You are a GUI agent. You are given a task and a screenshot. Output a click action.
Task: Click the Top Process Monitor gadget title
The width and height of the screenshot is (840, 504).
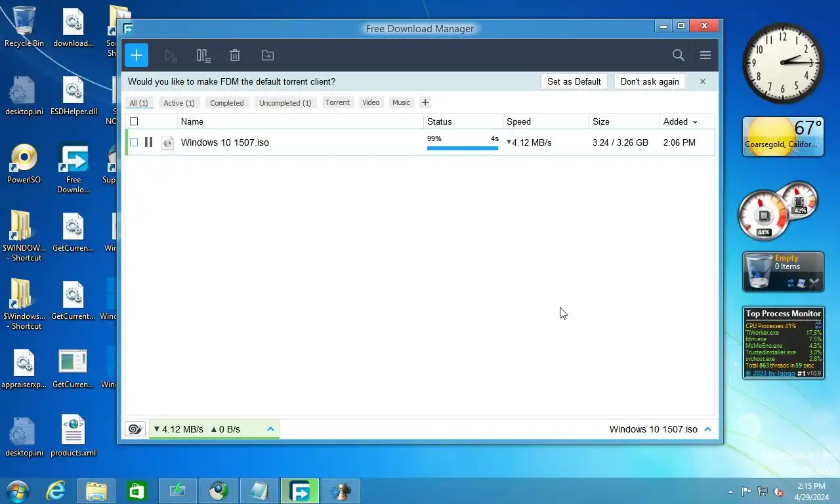tap(784, 314)
